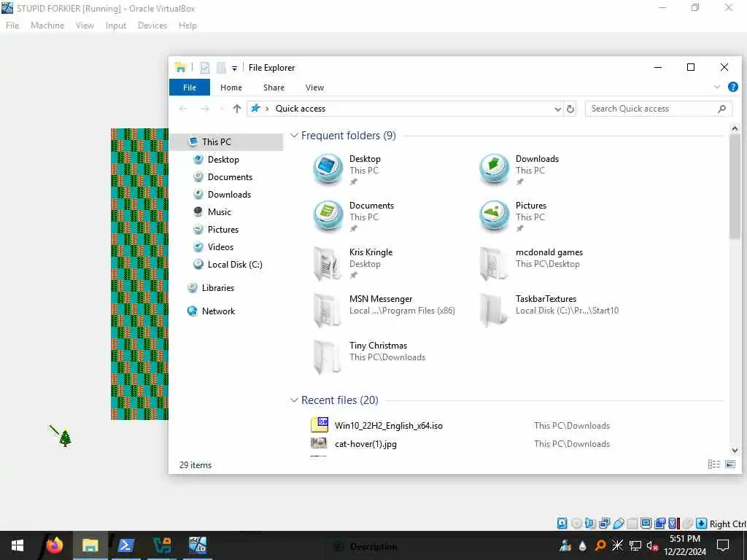Viewport: 747px width, 560px height.
Task: Click the VirtualBox display status icon
Action: click(646, 524)
